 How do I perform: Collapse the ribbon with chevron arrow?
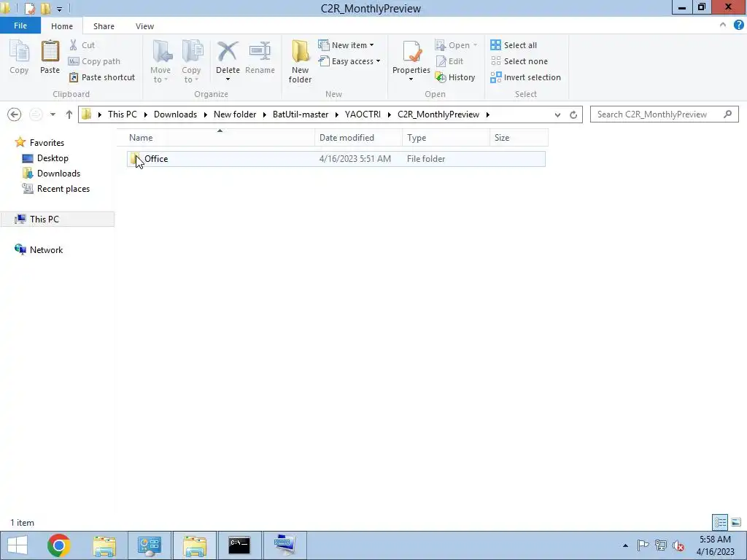click(723, 25)
